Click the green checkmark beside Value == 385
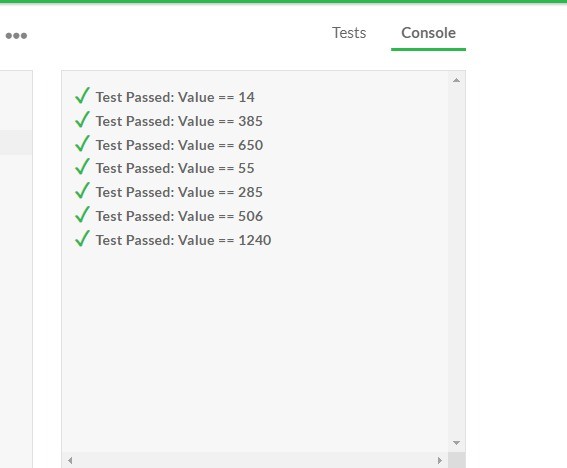567x468 pixels. (x=82, y=120)
